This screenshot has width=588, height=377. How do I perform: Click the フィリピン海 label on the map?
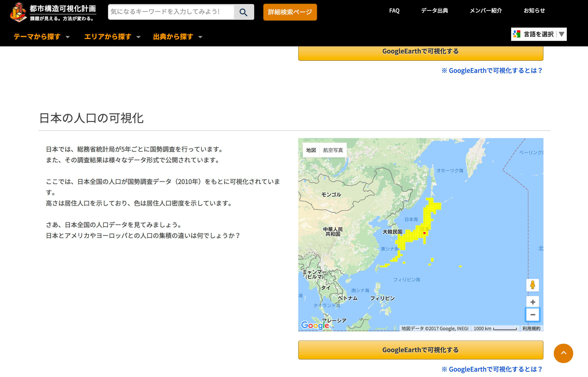407,280
